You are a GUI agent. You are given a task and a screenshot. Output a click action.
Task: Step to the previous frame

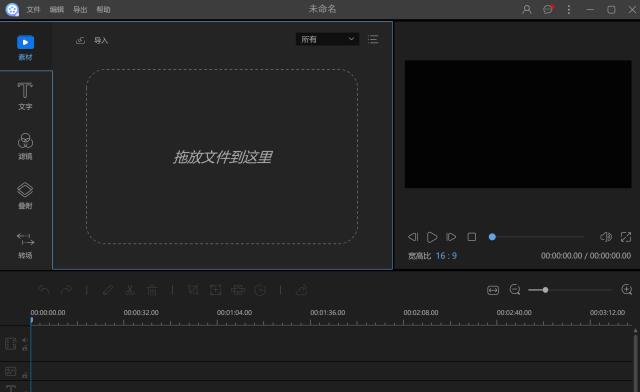coord(413,237)
